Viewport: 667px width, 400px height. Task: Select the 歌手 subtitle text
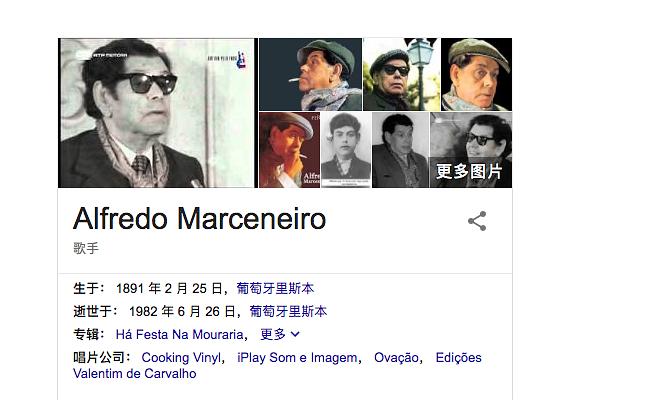(x=86, y=248)
